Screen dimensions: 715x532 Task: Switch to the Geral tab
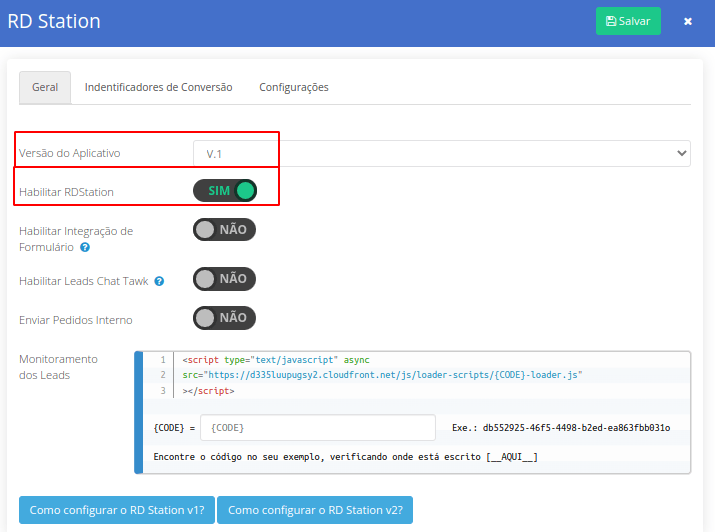coord(45,87)
